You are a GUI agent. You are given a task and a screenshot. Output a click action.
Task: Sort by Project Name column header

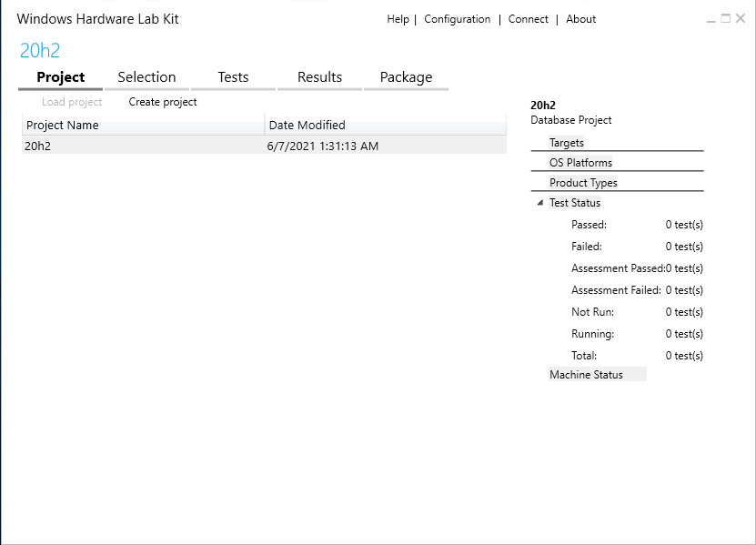tap(143, 125)
